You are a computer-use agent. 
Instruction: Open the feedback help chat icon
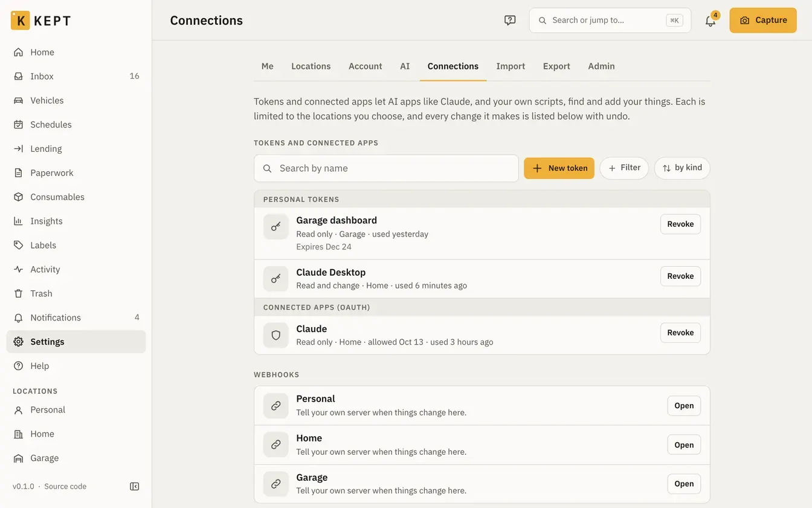coord(510,21)
